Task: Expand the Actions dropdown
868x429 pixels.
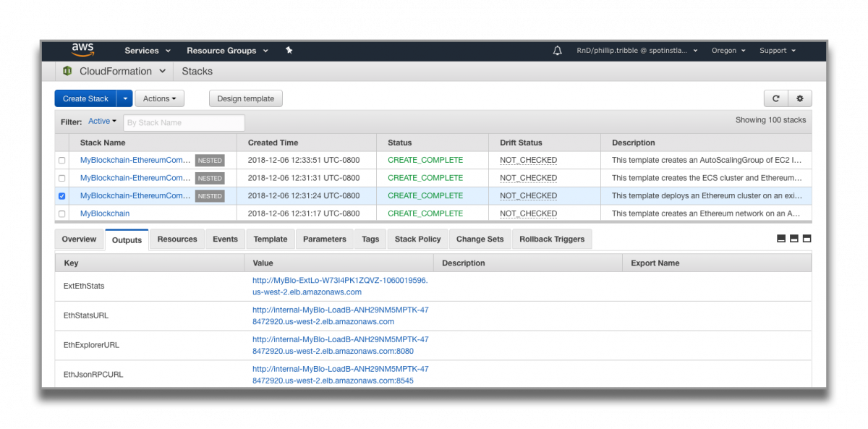Action: [159, 98]
